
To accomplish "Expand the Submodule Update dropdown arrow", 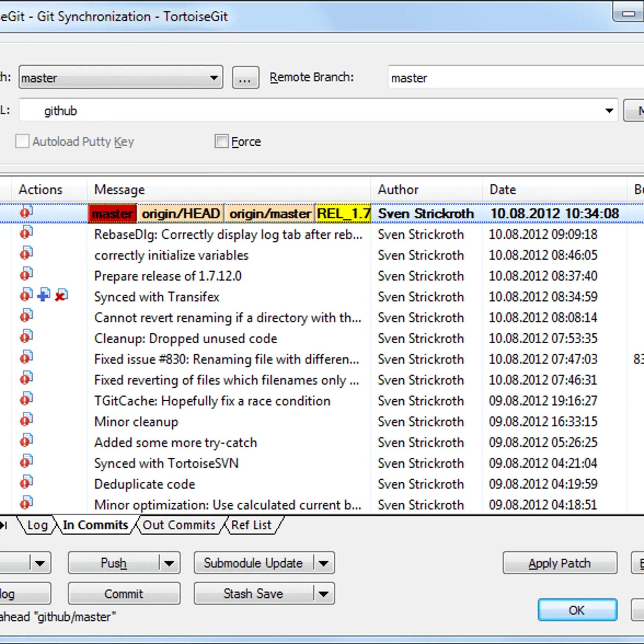I will coord(324,563).
